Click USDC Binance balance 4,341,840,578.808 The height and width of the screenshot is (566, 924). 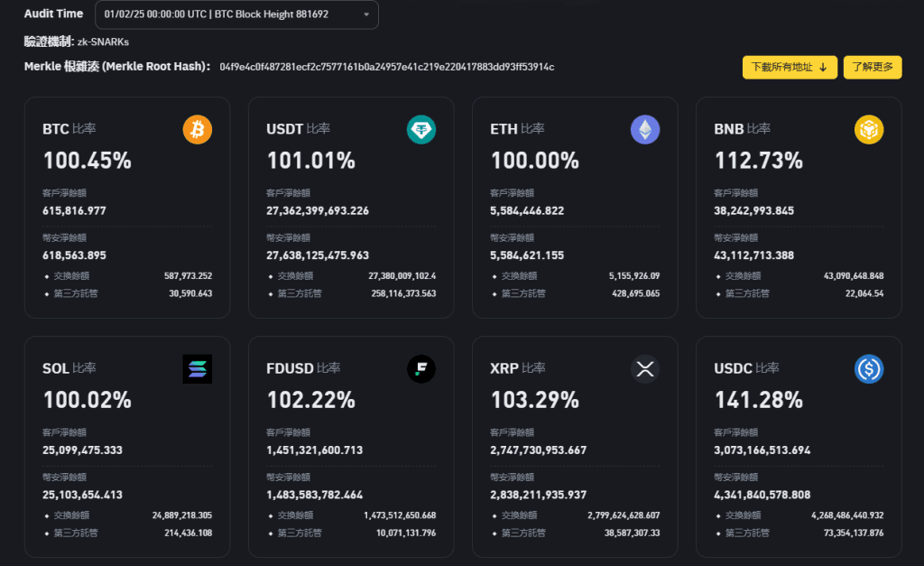click(762, 495)
